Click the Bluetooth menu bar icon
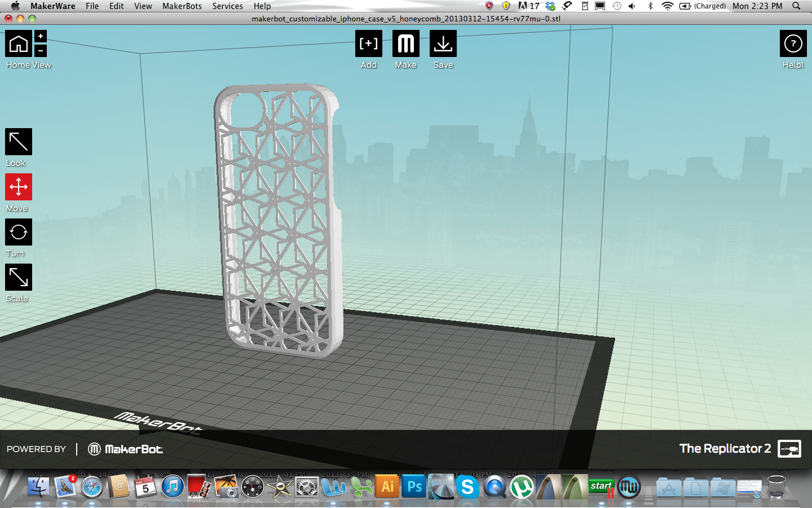The image size is (812, 508). point(650,6)
